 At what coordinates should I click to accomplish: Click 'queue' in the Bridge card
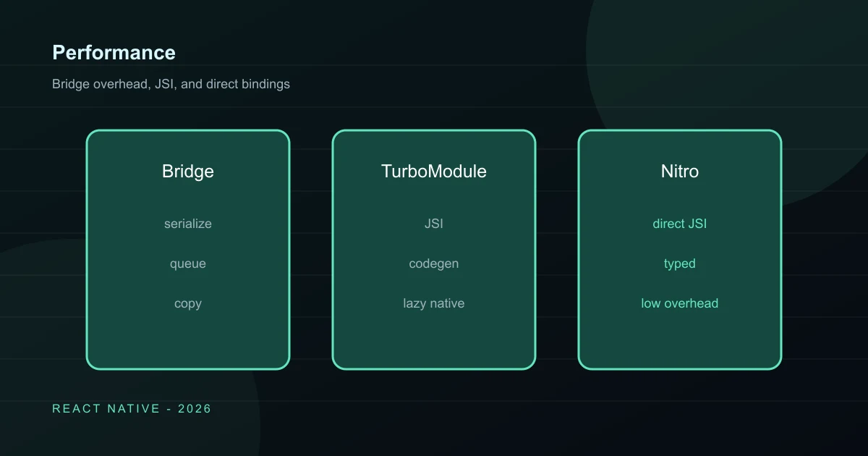[x=188, y=263]
